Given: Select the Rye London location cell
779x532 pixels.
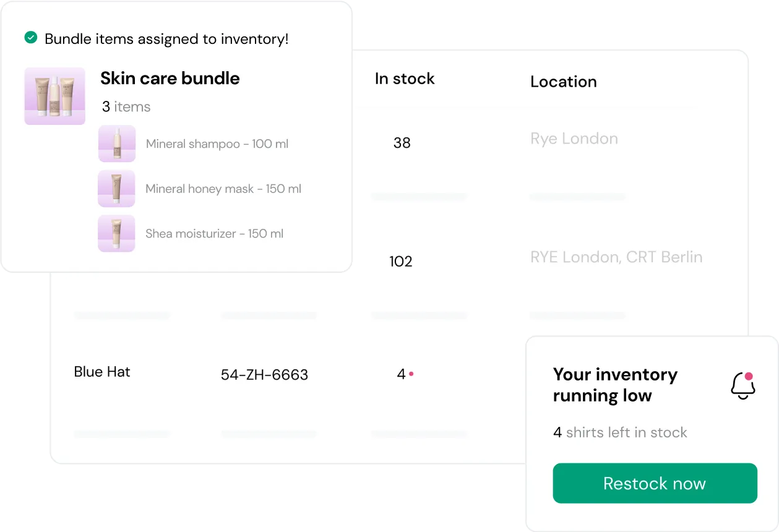Looking at the screenshot, I should tap(574, 139).
